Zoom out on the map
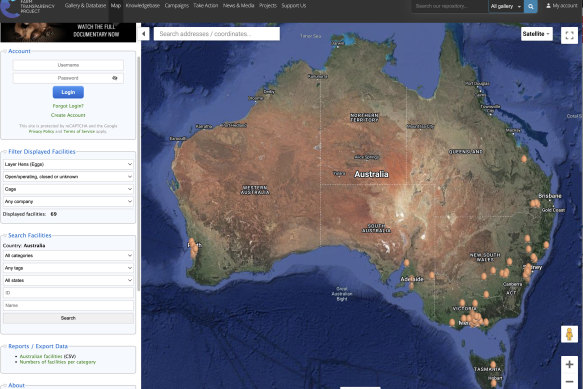583x389 pixels. [x=569, y=381]
